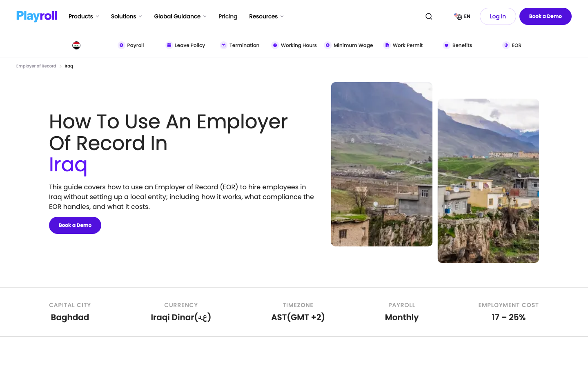The height and width of the screenshot is (368, 588).
Task: Expand the Resources dropdown menu
Action: click(x=266, y=16)
